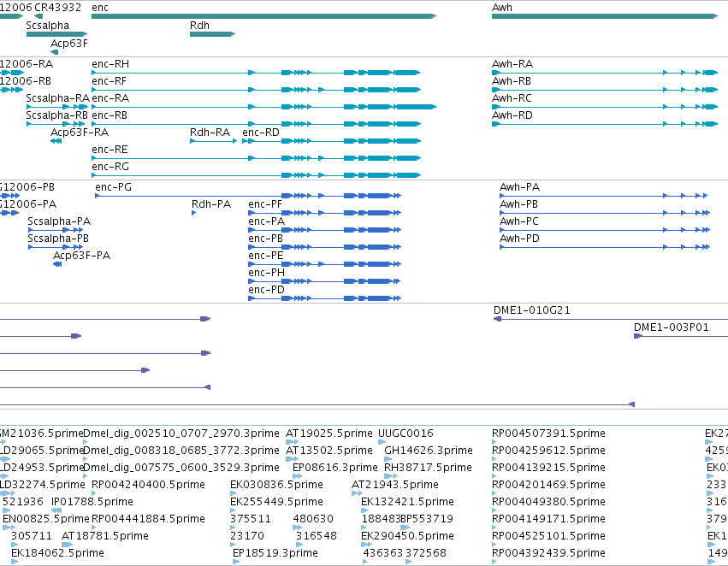Image resolution: width=728 pixels, height=566 pixels.
Task: Click the Acp63F-RA transcript label
Action: 80,133
